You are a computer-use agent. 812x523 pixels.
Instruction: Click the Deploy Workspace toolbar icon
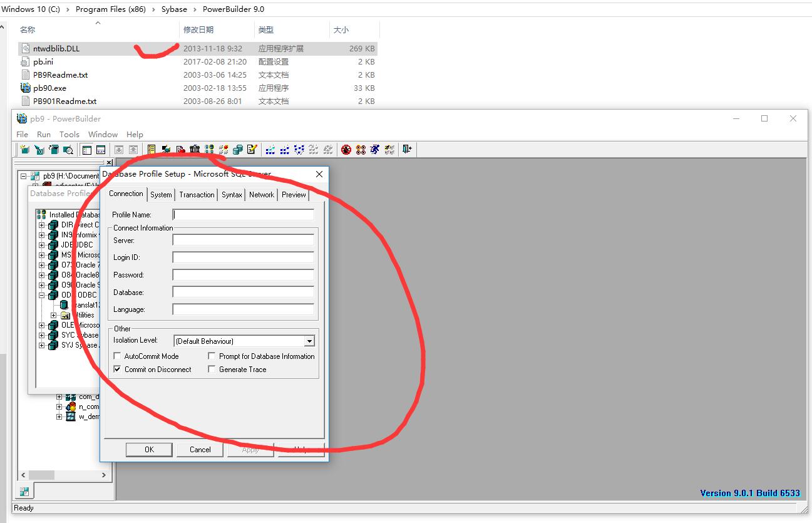(299, 150)
